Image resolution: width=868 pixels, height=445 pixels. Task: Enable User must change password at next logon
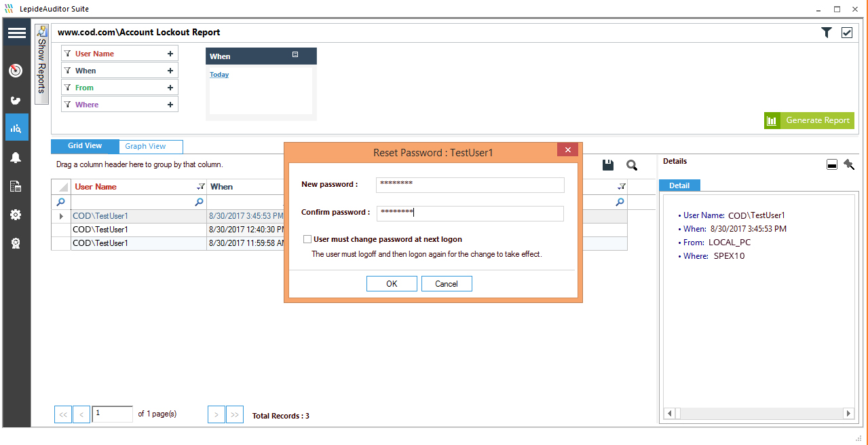(x=307, y=239)
